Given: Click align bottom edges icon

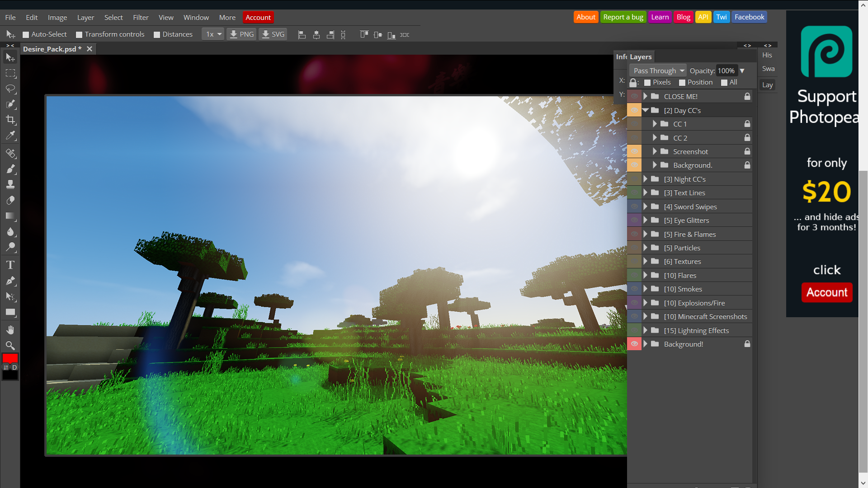Looking at the screenshot, I should tap(392, 35).
